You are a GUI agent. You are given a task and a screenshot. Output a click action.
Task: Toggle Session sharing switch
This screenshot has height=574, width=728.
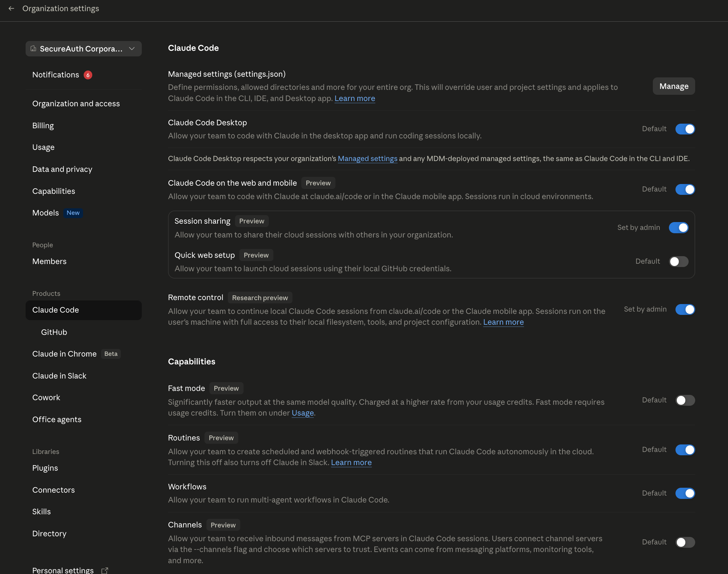point(678,228)
